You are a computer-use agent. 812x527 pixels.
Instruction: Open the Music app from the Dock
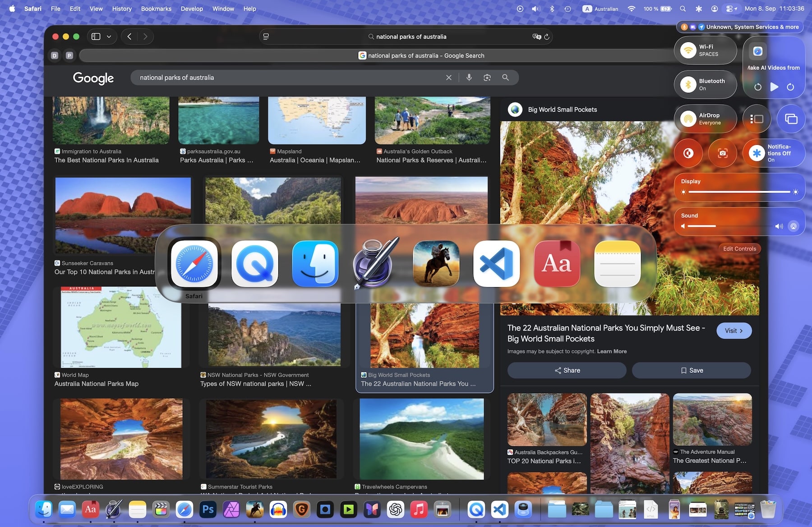pyautogui.click(x=419, y=510)
